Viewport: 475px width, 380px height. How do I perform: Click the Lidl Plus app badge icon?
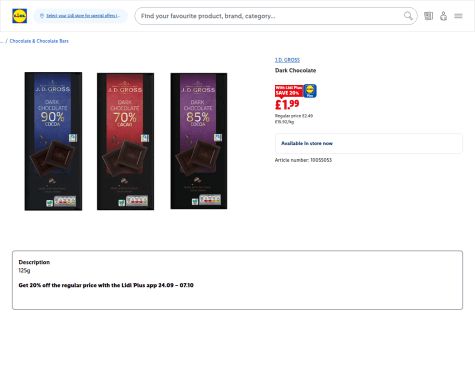coord(310,91)
